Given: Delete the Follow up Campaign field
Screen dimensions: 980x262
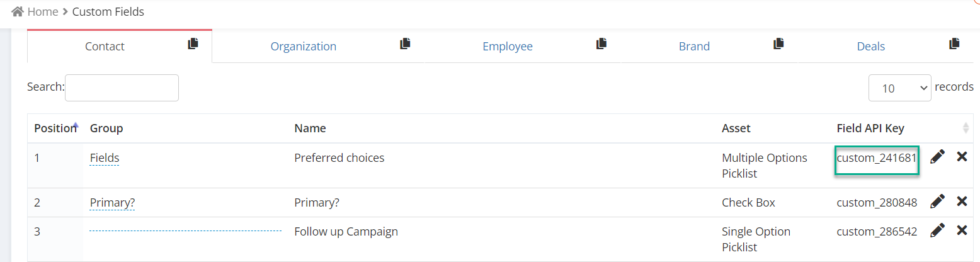Looking at the screenshot, I should (962, 231).
